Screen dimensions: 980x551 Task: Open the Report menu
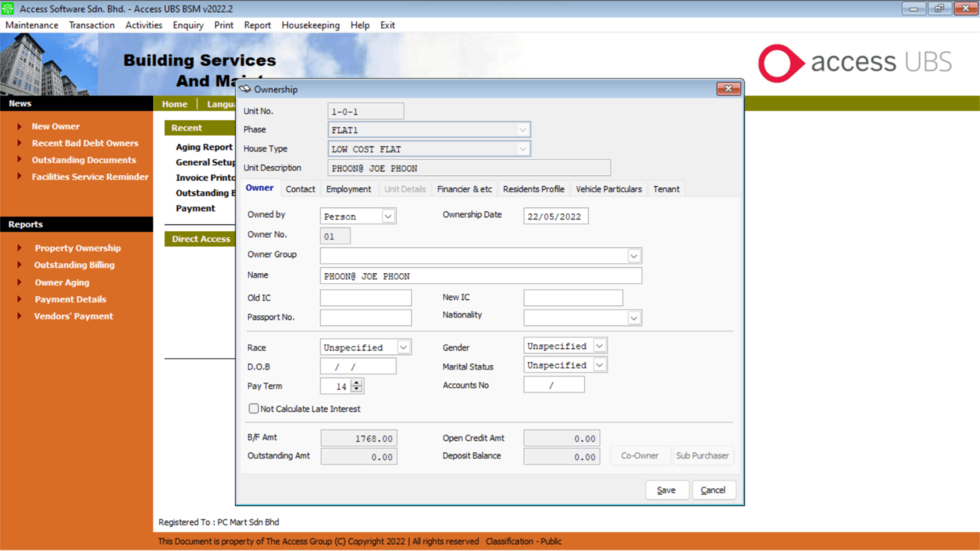257,24
